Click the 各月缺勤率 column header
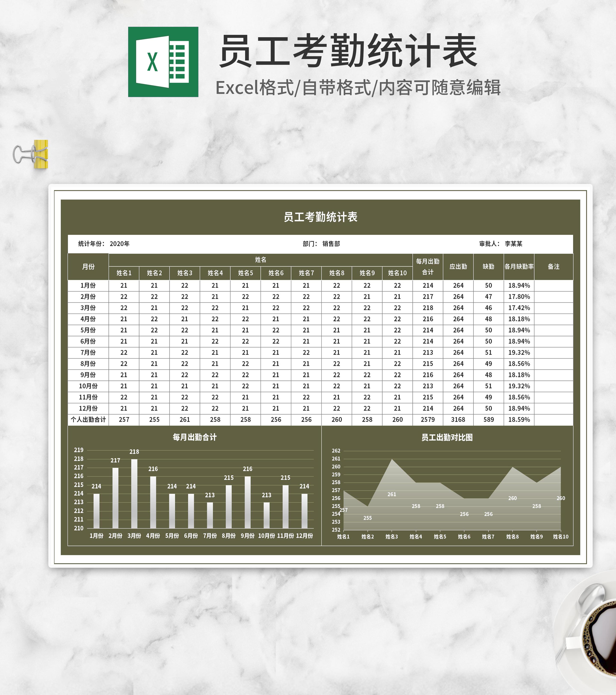This screenshot has width=616, height=695. tap(519, 267)
